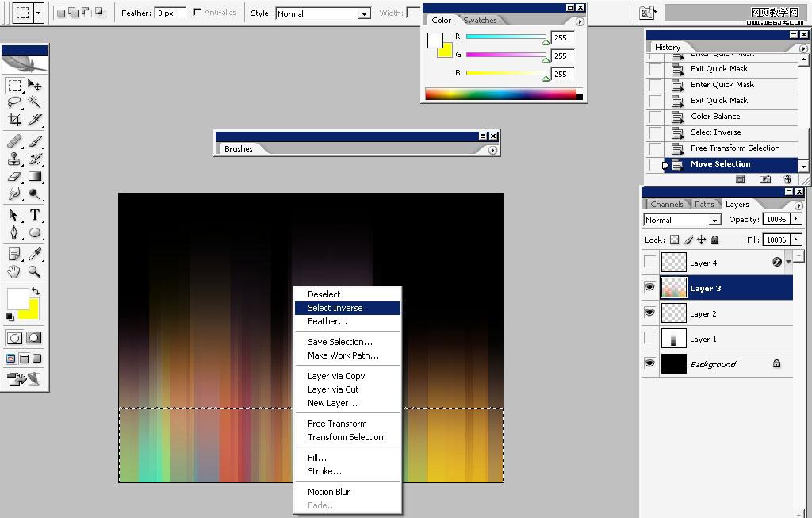This screenshot has width=812, height=518.
Task: Switch to the Channels tab
Action: (x=666, y=204)
